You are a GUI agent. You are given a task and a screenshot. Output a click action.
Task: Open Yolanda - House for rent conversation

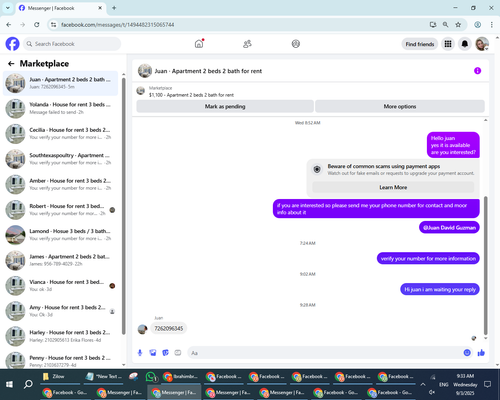click(x=61, y=108)
